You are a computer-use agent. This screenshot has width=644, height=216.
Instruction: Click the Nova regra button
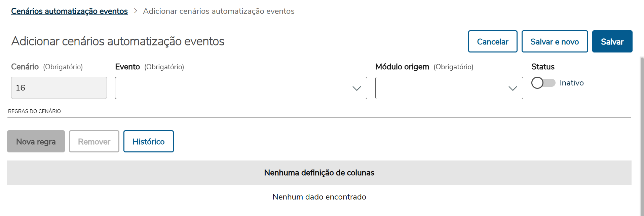[36, 141]
